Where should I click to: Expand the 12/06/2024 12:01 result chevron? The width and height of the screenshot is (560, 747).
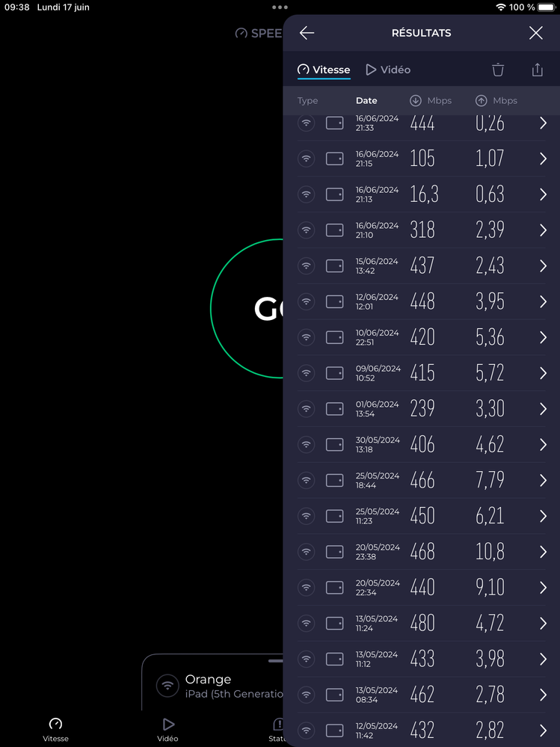click(x=543, y=301)
